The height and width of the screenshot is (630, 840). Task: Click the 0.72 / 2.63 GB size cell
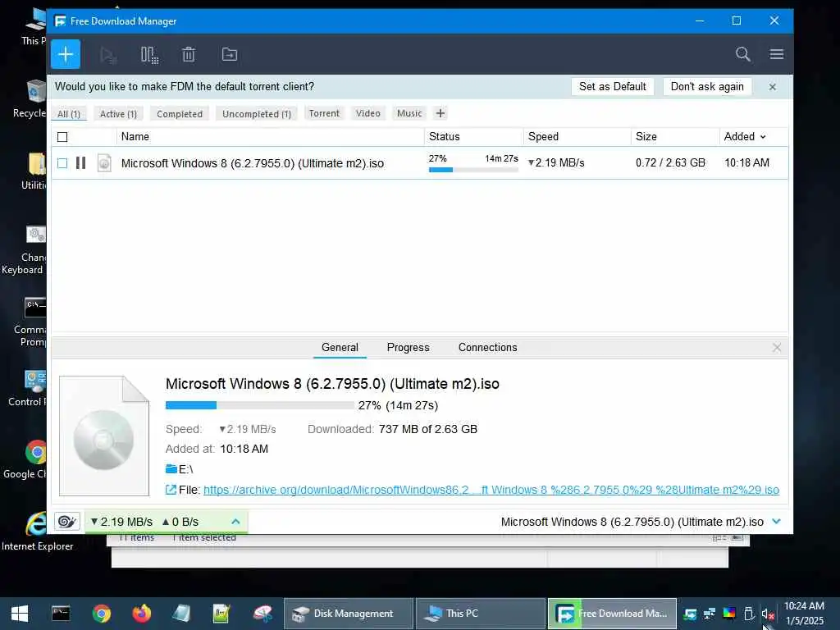click(670, 163)
